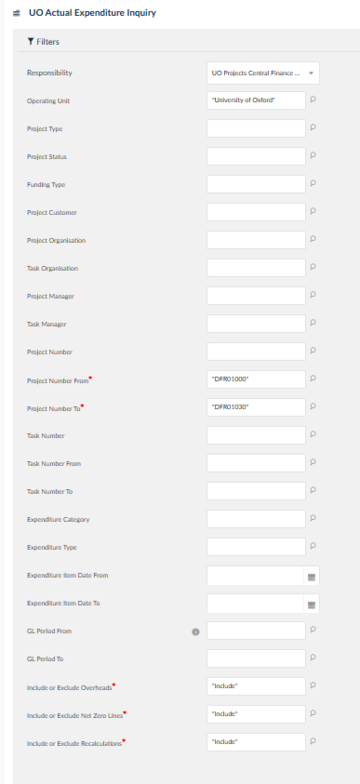Open lookup search for Expenditure Category

[x=313, y=518]
